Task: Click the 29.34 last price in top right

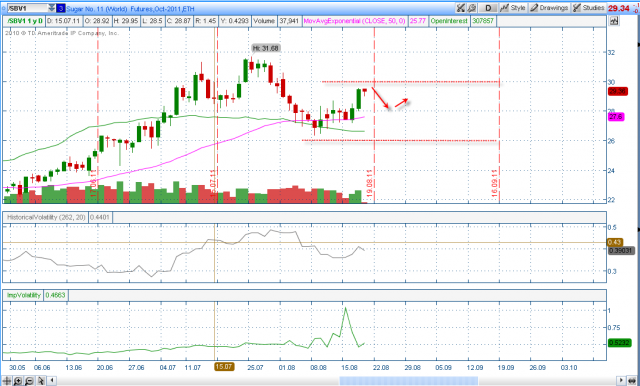Action: [619, 8]
